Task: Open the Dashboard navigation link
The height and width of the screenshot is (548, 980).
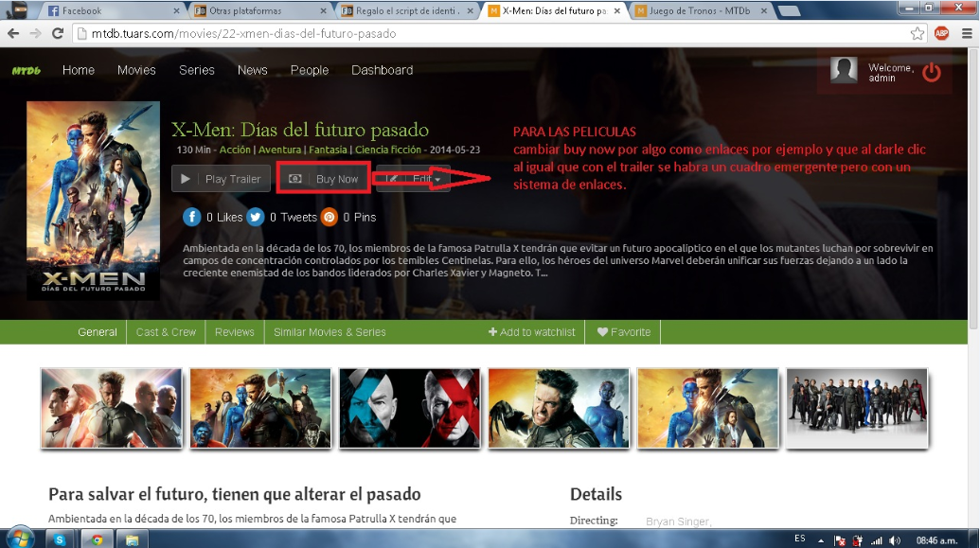Action: click(x=382, y=70)
